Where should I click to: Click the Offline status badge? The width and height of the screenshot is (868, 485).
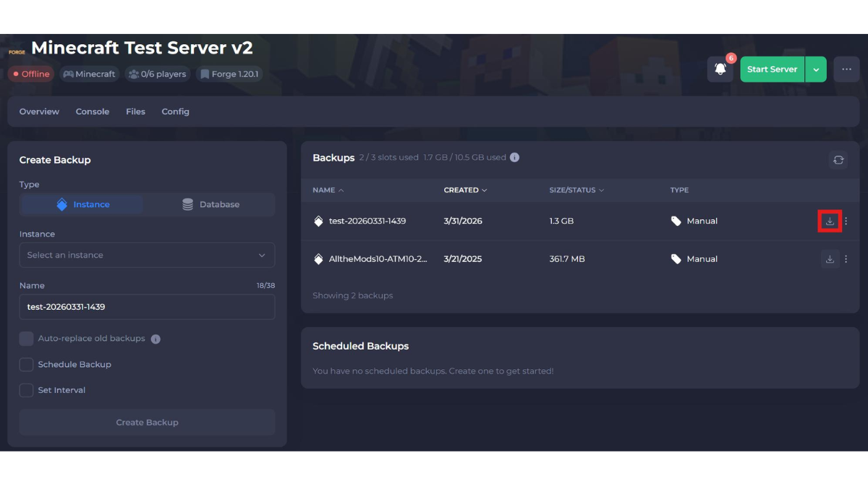click(31, 74)
